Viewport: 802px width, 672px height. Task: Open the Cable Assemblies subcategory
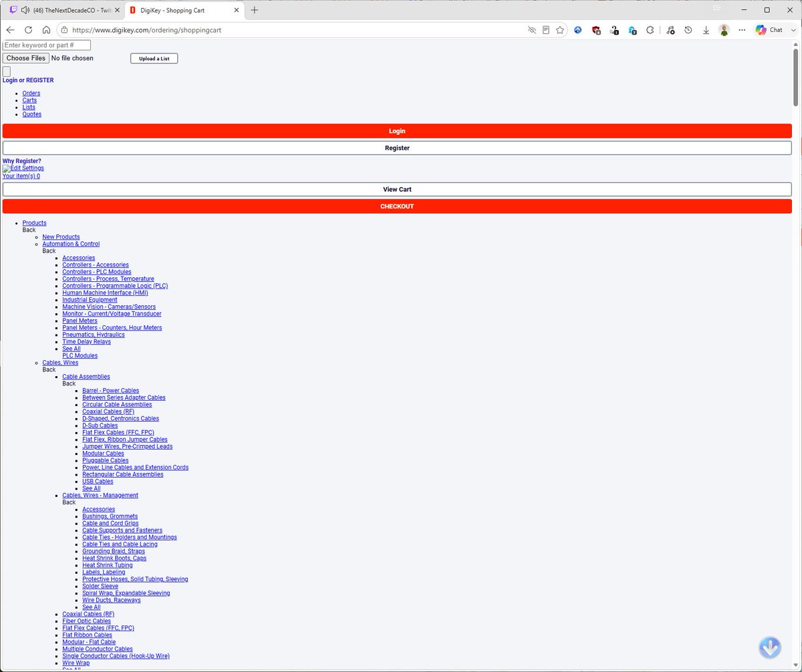86,377
